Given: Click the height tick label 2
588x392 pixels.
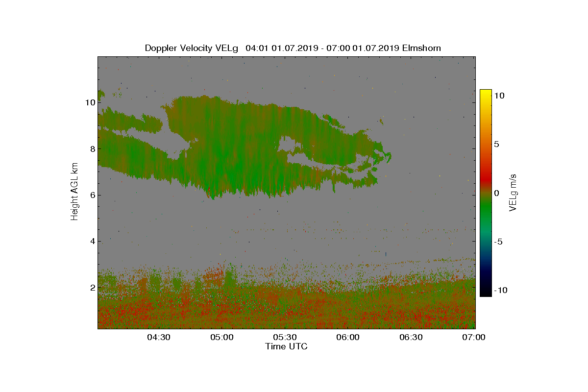Looking at the screenshot, I should (92, 287).
